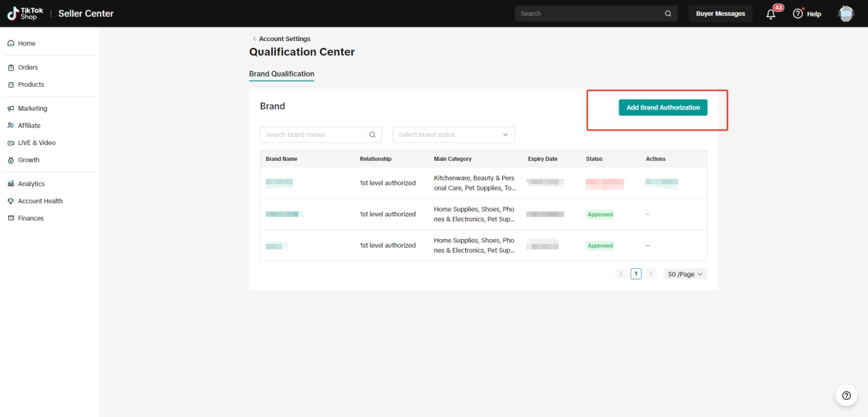Screen dimensions: 868x417
Task: Click the Actions column header
Action: [656, 159]
